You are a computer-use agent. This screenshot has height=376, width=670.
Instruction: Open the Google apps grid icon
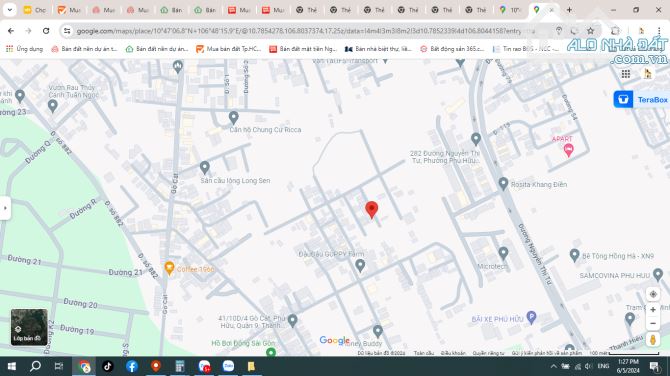click(626, 74)
